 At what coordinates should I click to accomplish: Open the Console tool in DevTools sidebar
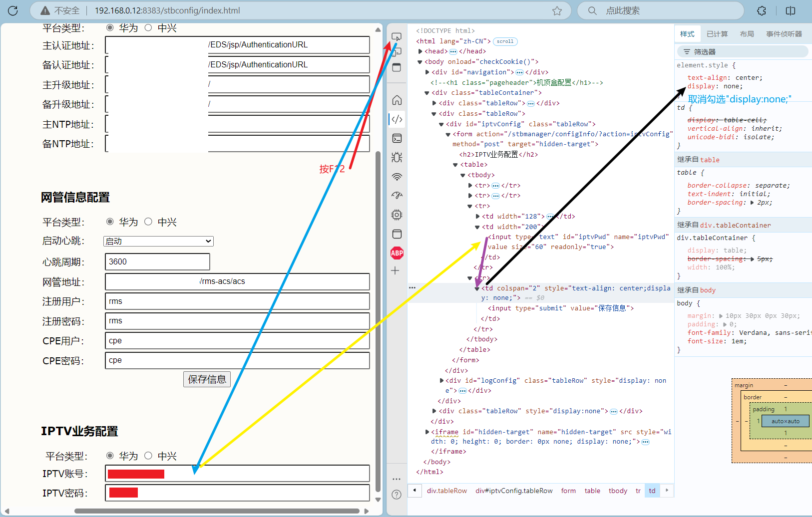[x=397, y=138]
